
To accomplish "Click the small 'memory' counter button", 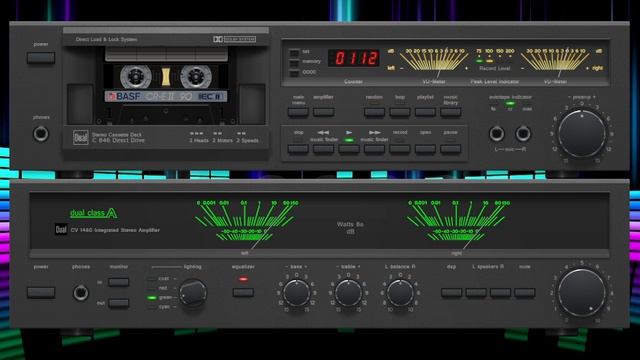I will tap(293, 63).
